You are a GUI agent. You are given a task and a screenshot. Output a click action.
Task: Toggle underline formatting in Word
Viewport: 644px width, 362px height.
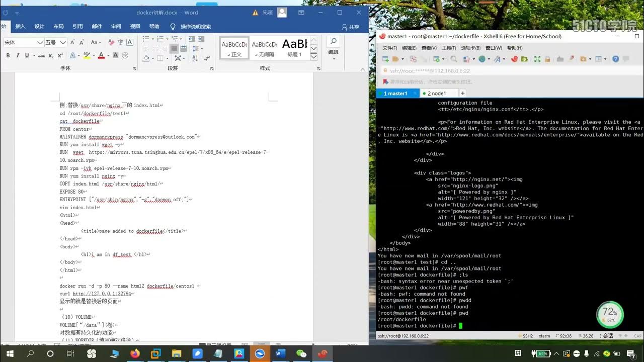pos(27,55)
